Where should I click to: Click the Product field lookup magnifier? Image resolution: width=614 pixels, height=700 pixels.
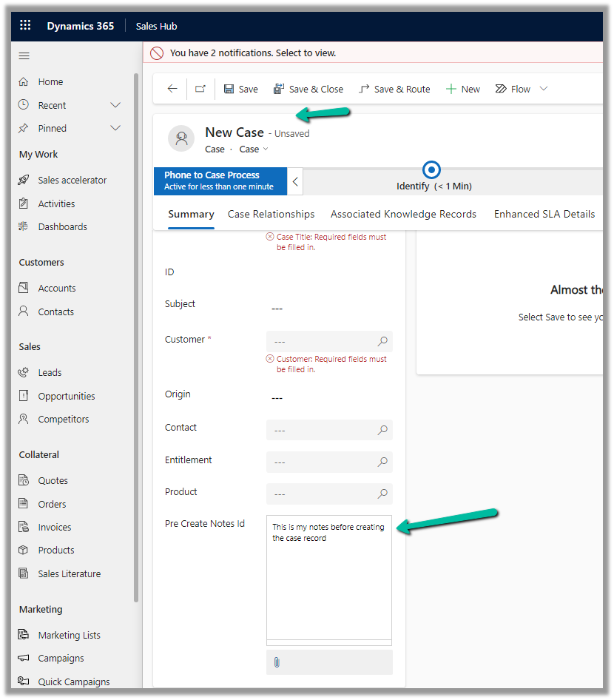coord(382,494)
